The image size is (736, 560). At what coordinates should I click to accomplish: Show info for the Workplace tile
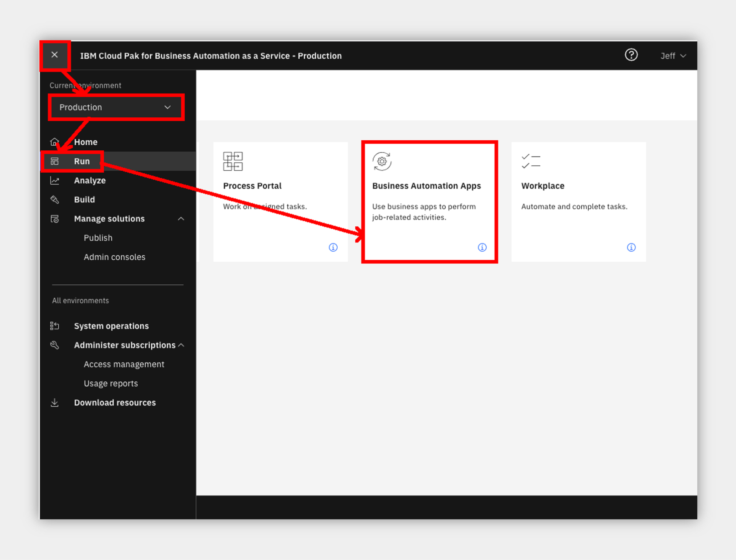pos(631,247)
